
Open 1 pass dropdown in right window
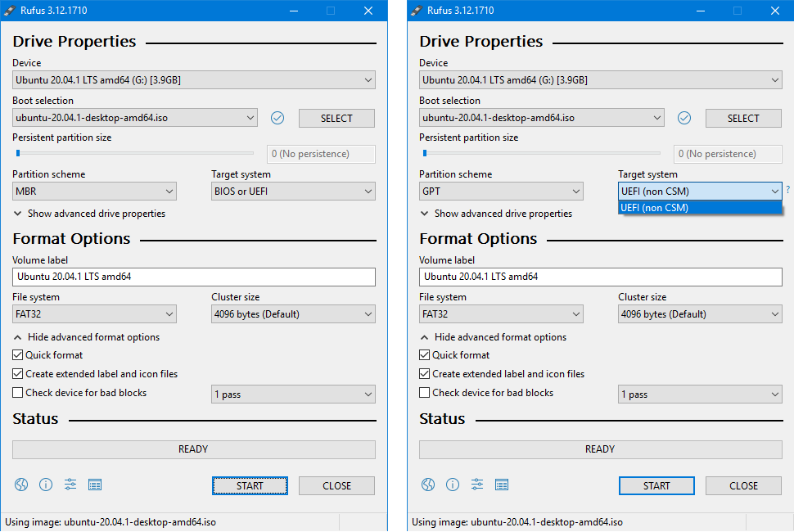click(700, 394)
